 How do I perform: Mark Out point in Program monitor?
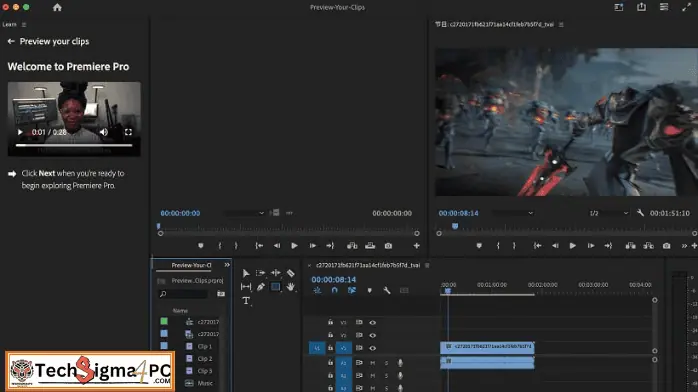(x=514, y=246)
